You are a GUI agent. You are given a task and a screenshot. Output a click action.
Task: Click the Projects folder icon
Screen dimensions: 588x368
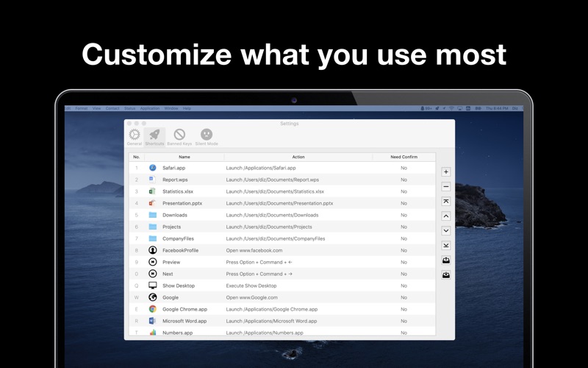(153, 227)
